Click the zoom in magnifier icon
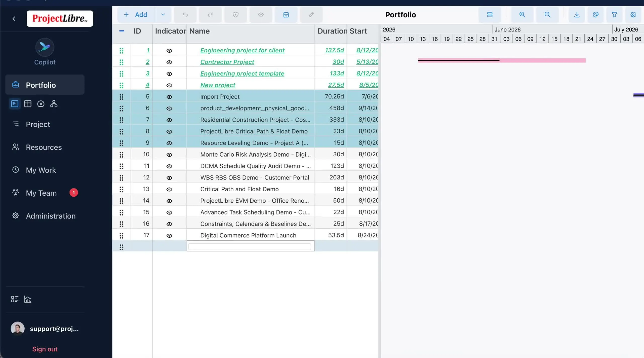 click(522, 15)
